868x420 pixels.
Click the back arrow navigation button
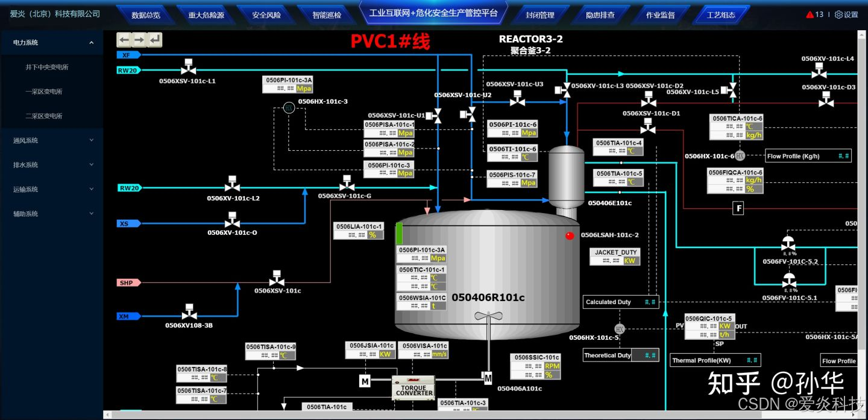point(124,40)
